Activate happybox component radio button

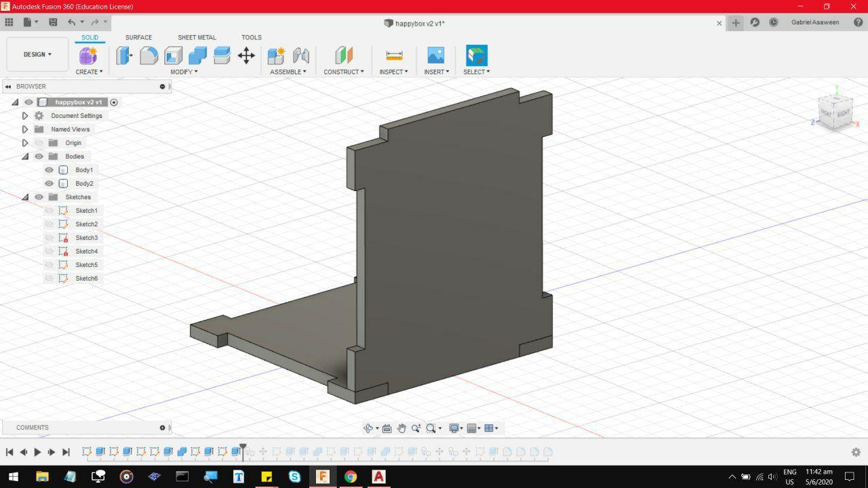[114, 102]
